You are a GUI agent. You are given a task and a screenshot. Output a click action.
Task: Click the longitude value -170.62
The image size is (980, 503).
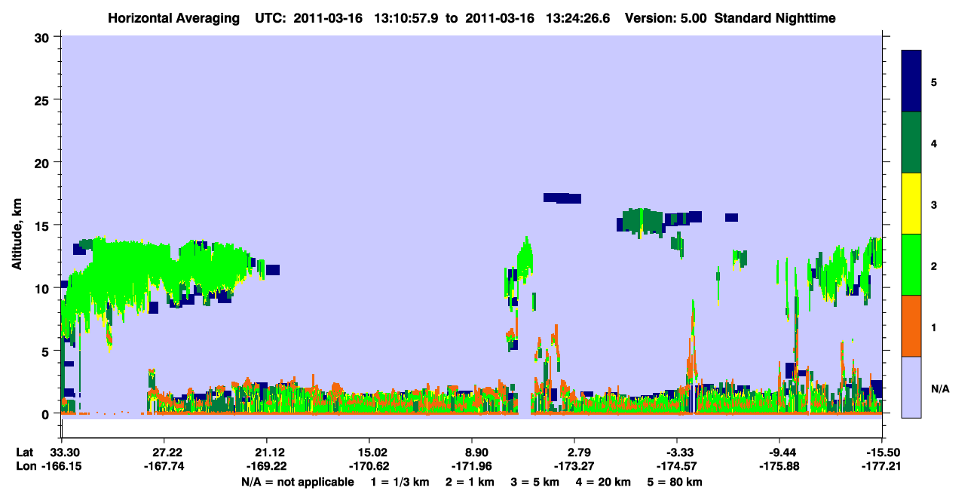(x=369, y=466)
